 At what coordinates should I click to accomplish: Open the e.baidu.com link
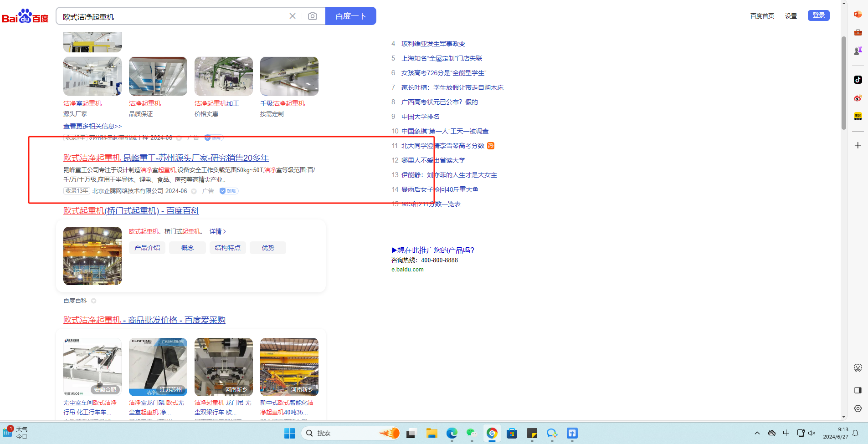tap(407, 270)
